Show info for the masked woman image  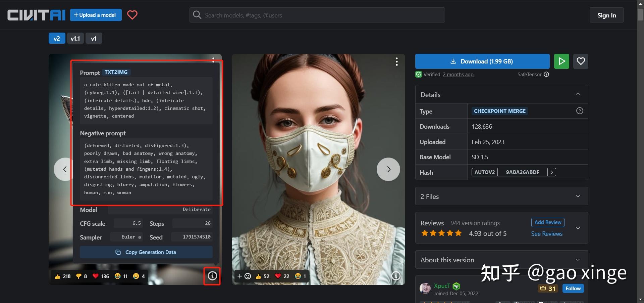tap(396, 276)
